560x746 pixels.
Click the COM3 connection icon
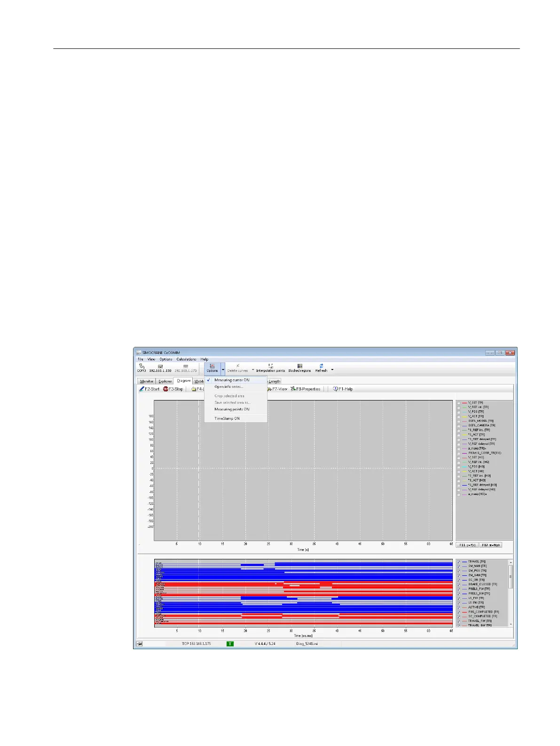(141, 366)
